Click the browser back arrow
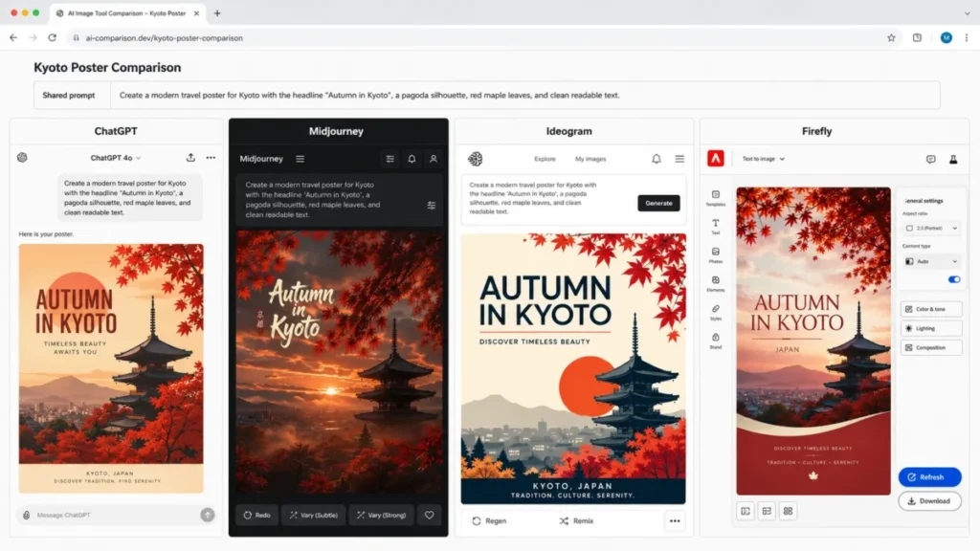The width and height of the screenshot is (980, 551). coord(13,37)
